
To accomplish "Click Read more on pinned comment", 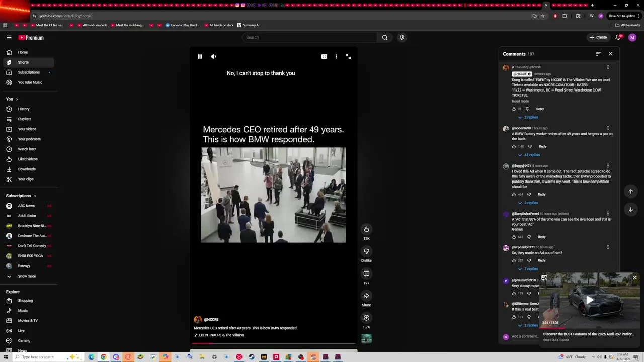I will point(520,101).
